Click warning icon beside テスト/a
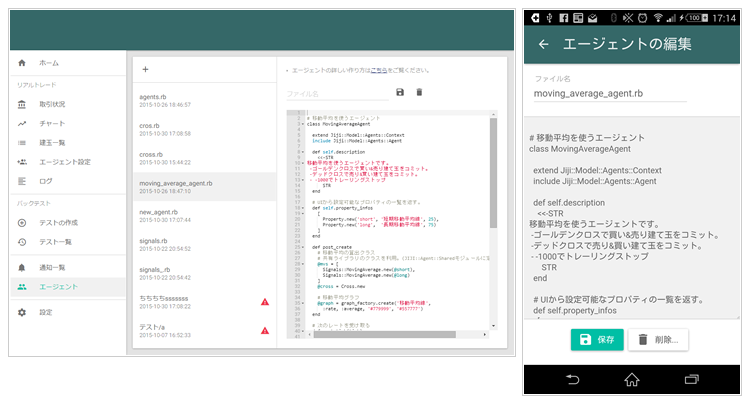Screen dimensions: 750x408 [265, 331]
